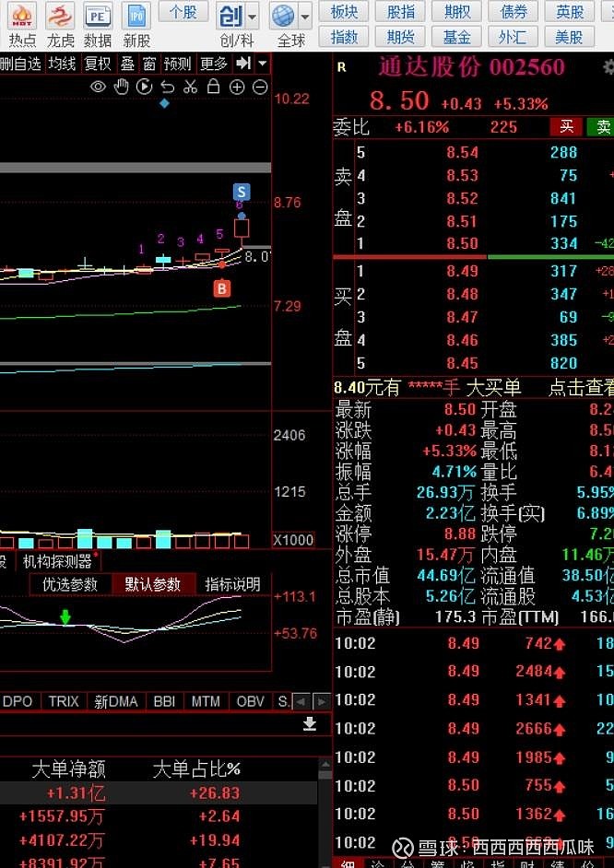The image size is (614, 868).
Task: Click the 个股 button
Action: pyautogui.click(x=183, y=12)
